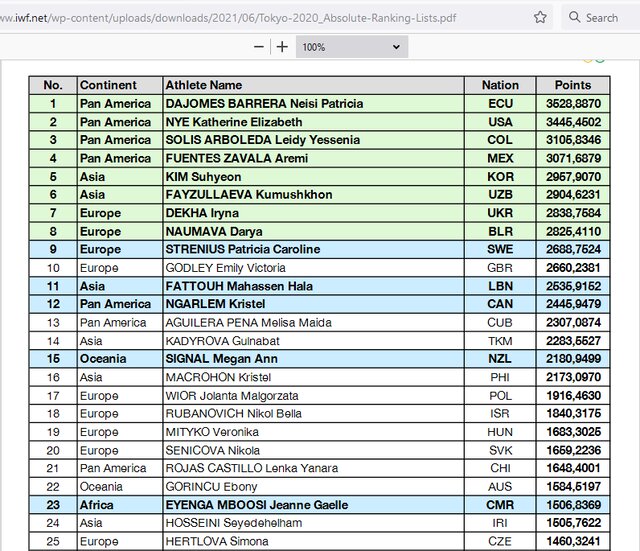640x551 pixels.
Task: Click nation code UZB
Action: [500, 195]
